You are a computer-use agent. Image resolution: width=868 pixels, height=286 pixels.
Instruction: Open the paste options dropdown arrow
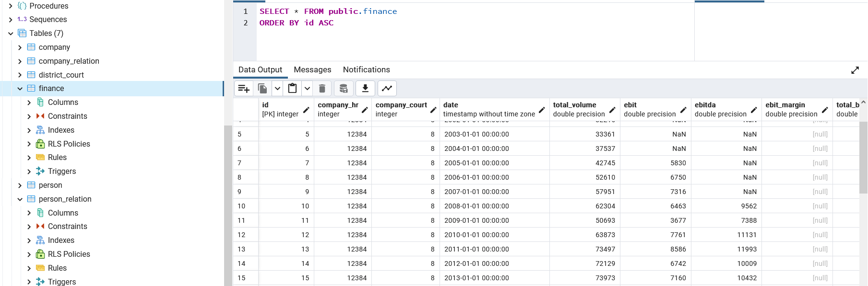307,89
